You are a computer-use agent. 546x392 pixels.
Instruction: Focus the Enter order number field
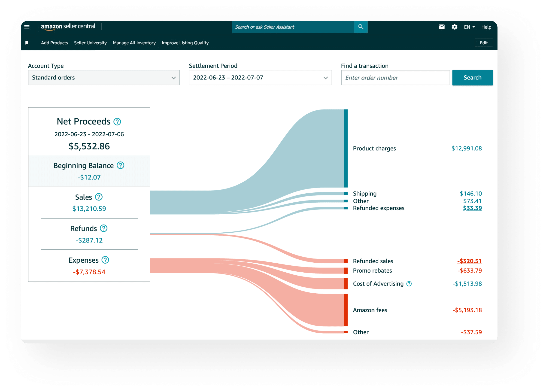coord(395,78)
